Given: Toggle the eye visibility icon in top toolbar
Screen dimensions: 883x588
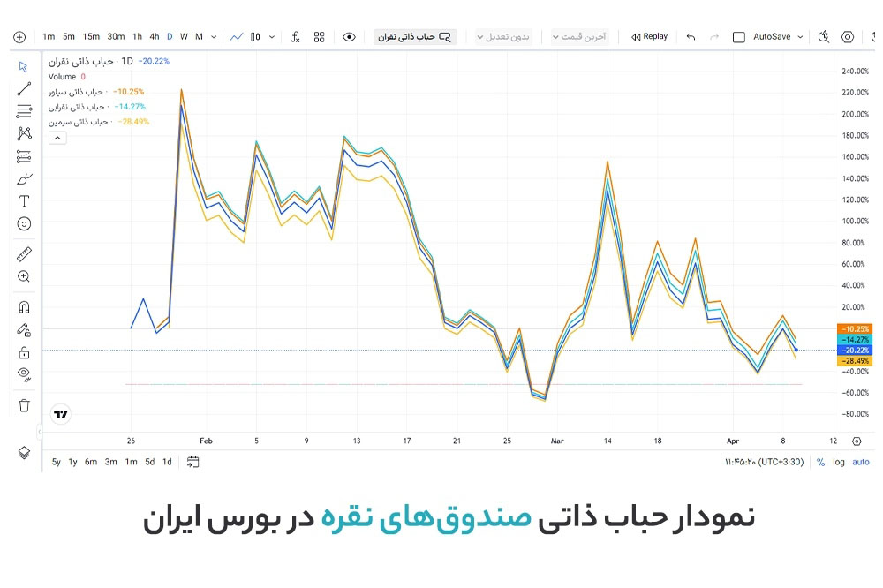Looking at the screenshot, I should 349,37.
